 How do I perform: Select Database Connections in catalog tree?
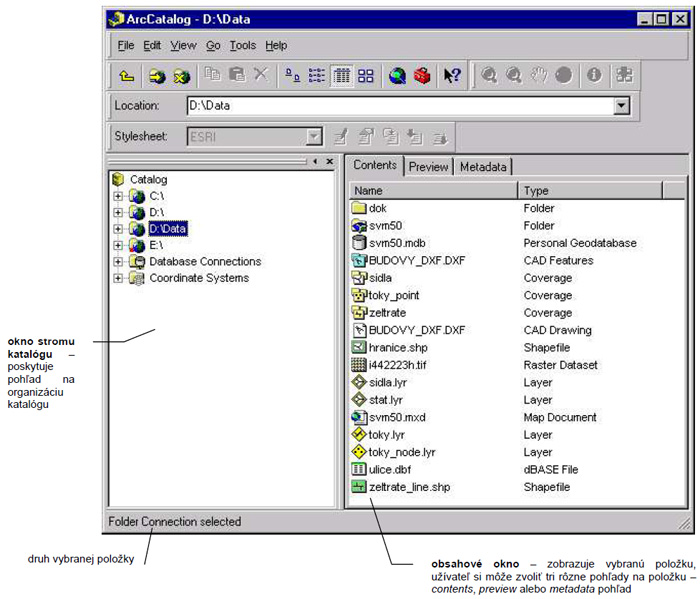coord(205,262)
